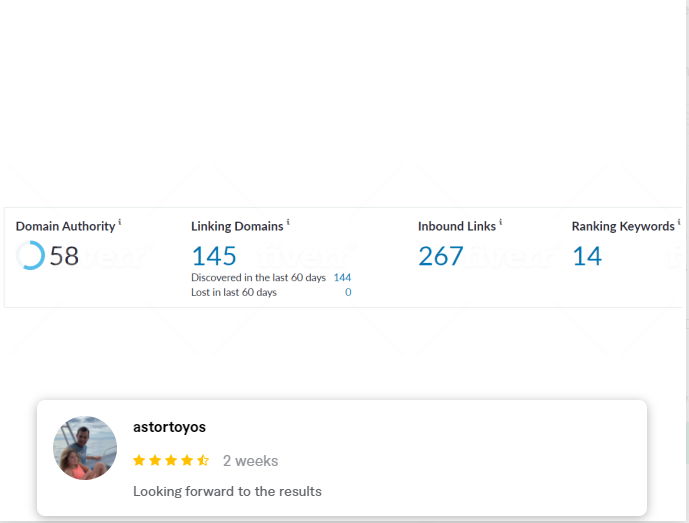Click the Domain Authority score 58
689x523 pixels.
coord(64,256)
